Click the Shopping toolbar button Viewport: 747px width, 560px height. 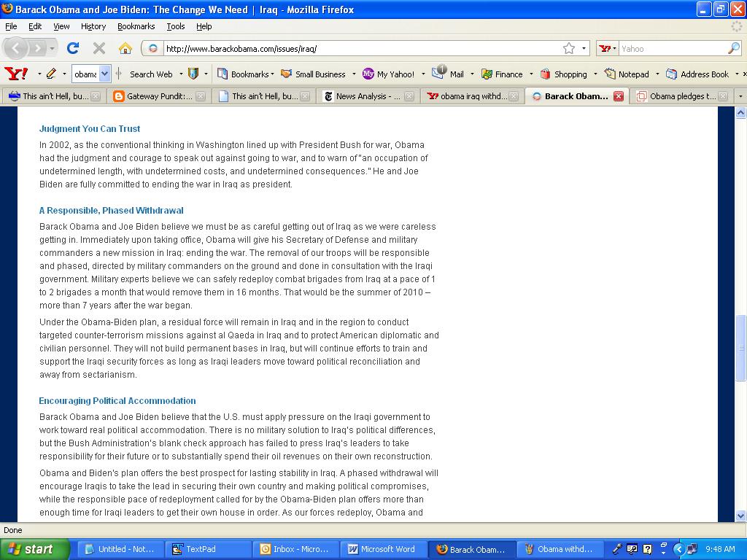pyautogui.click(x=563, y=74)
